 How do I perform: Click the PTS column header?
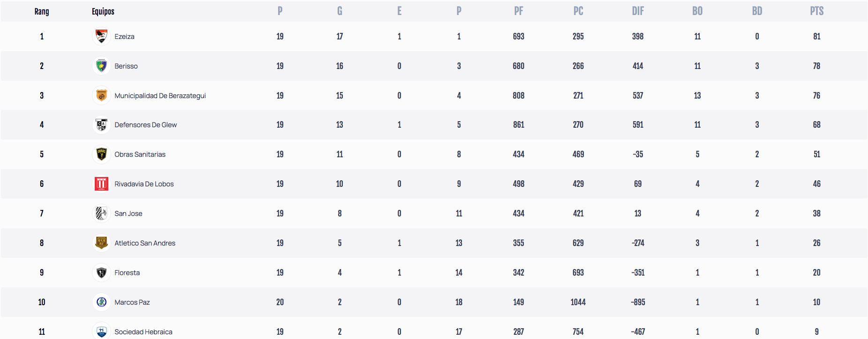pyautogui.click(x=816, y=11)
